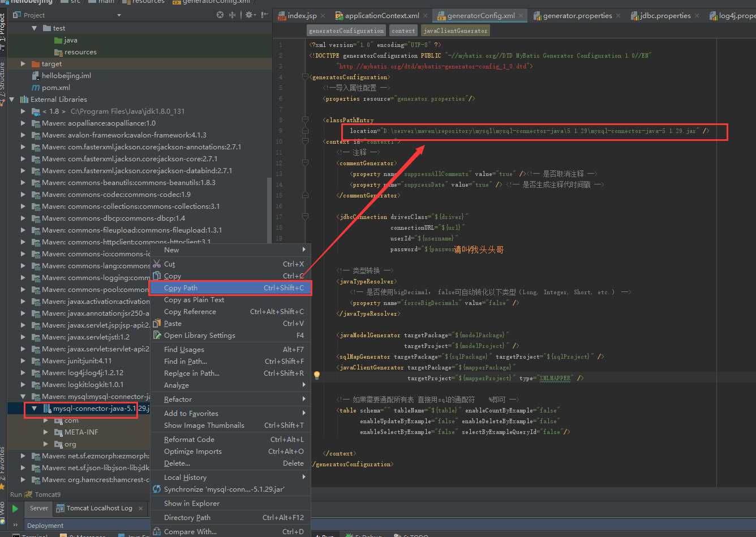Click the pom.xml Maven file icon
Image resolution: width=756 pixels, height=537 pixels.
pos(36,87)
